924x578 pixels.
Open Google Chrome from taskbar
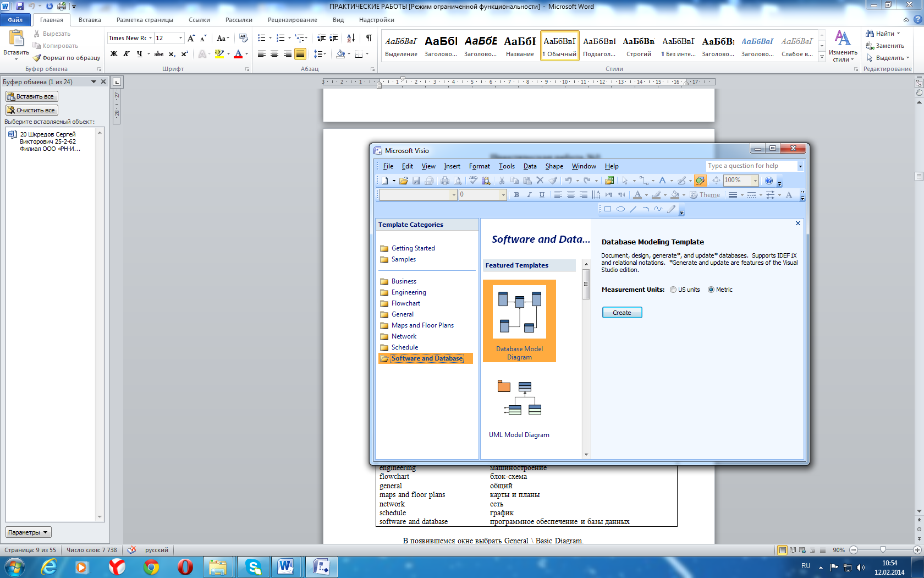pos(151,566)
